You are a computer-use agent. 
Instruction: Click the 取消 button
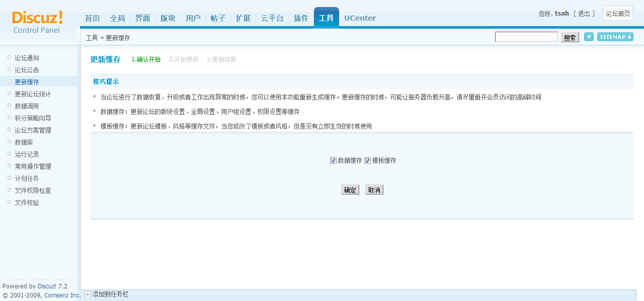(374, 190)
